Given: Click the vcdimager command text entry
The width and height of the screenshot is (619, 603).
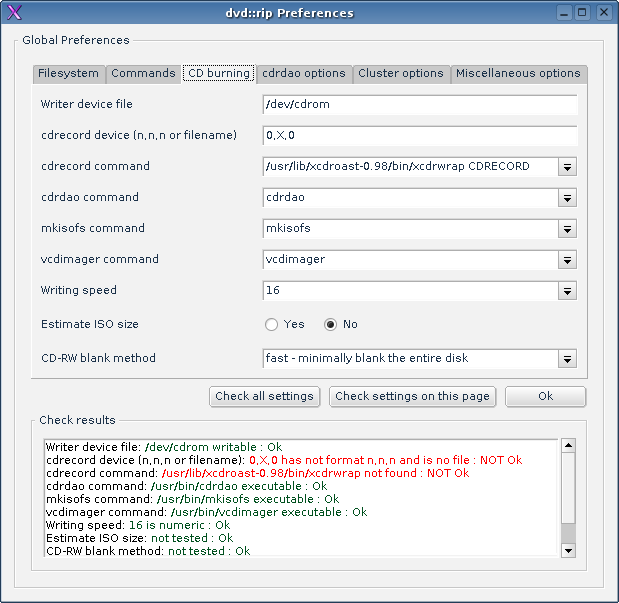Looking at the screenshot, I should pos(410,259).
